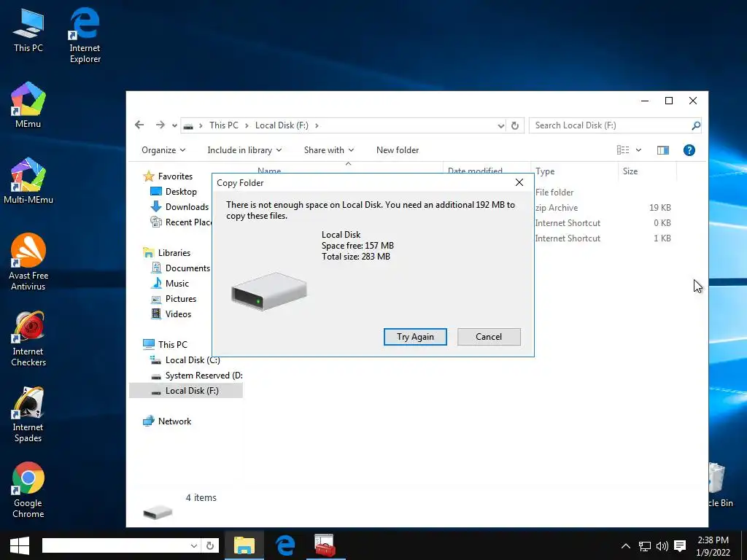Click the Windows Start button
This screenshot has height=560, width=747.
(19, 545)
